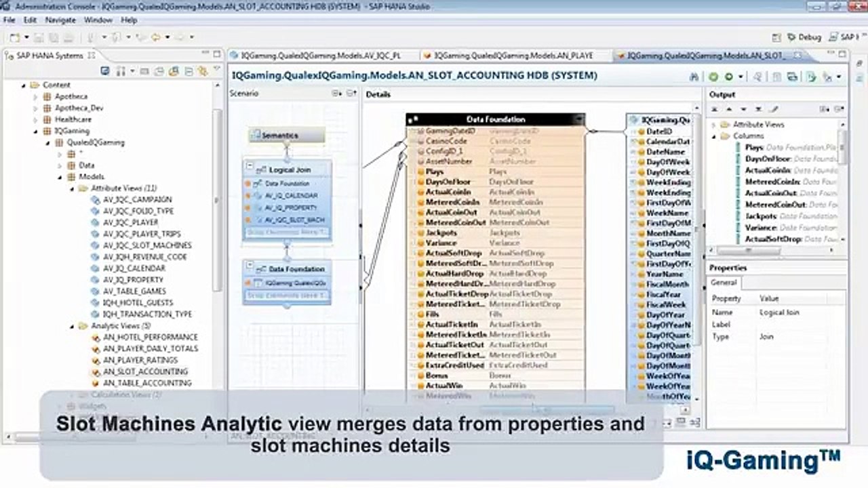The image size is (868, 488).
Task: Select AN_PLAYER_RATINGS analytic view
Action: click(x=140, y=361)
